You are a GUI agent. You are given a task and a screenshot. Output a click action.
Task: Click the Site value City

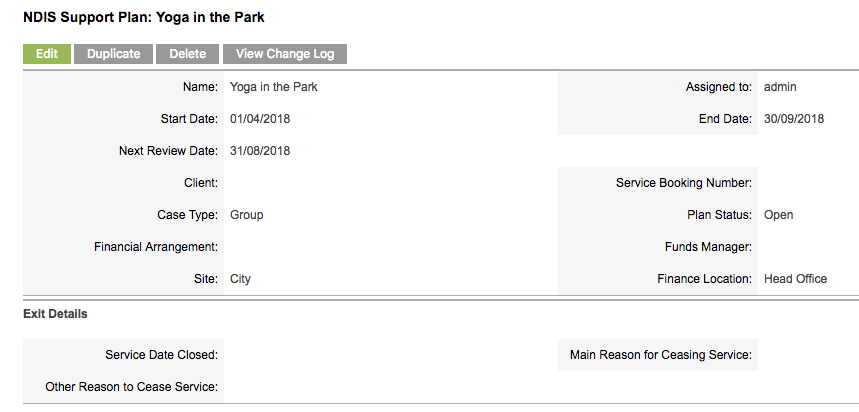click(x=240, y=279)
